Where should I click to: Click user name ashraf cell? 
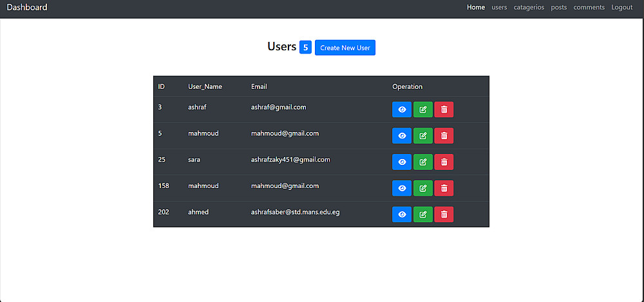point(197,108)
